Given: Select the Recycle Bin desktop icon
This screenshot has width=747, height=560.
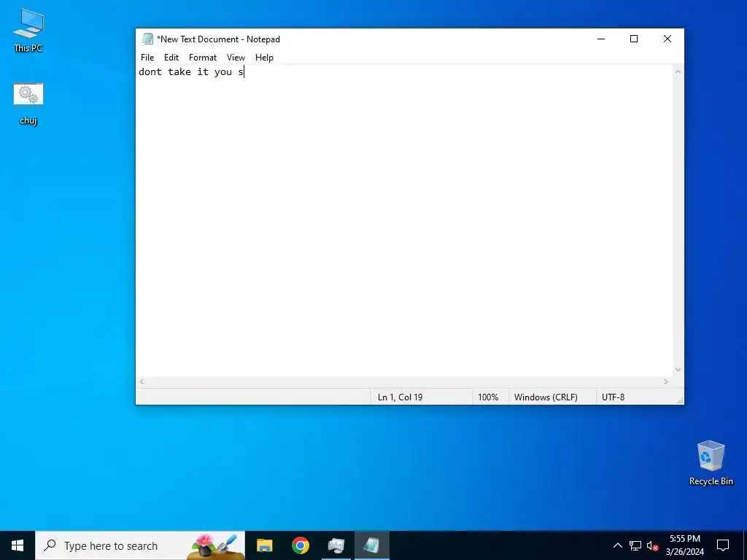Looking at the screenshot, I should (711, 463).
